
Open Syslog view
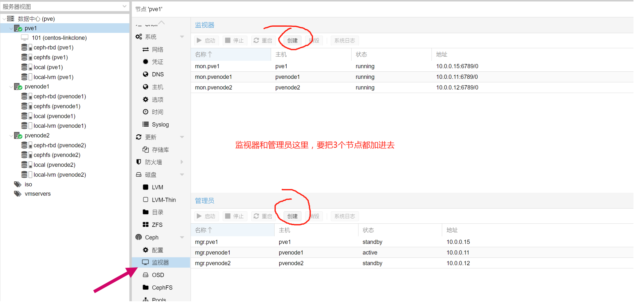pyautogui.click(x=145, y=124)
